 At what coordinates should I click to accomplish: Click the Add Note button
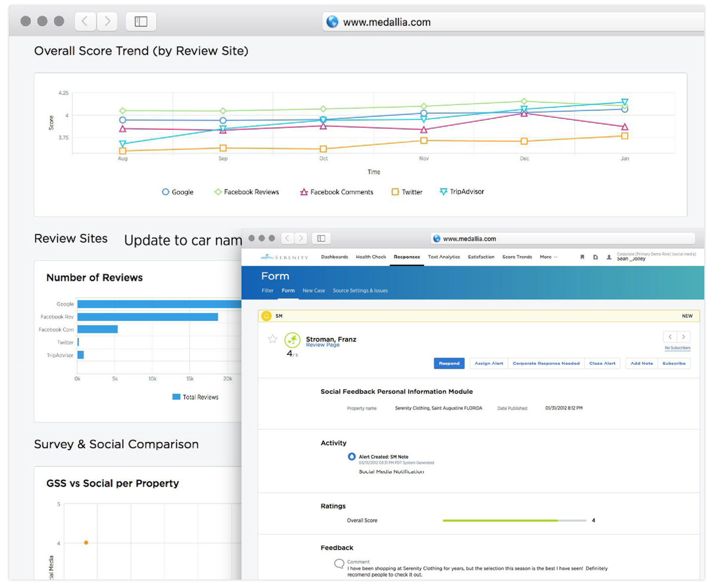point(641,363)
